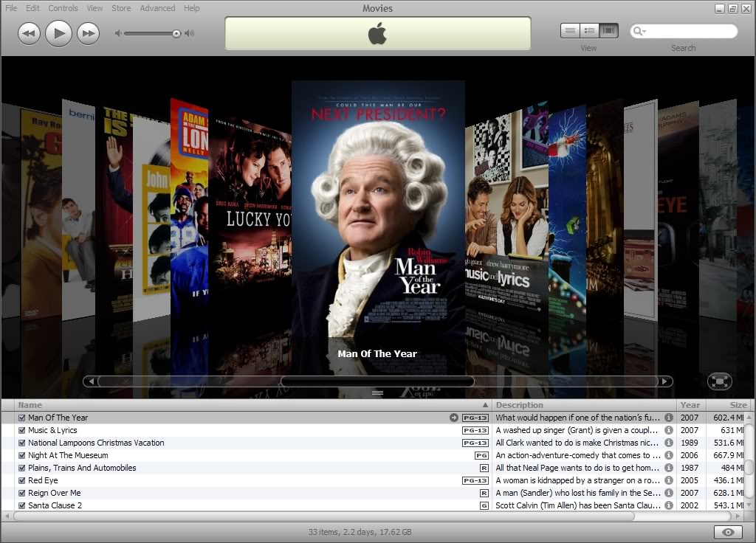Click the '33 items, 2.2 days, 17.62 GB' status

point(360,532)
